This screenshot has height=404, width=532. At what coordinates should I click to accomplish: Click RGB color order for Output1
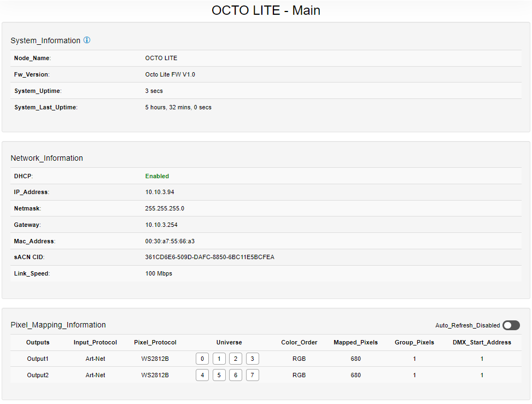[x=299, y=359]
